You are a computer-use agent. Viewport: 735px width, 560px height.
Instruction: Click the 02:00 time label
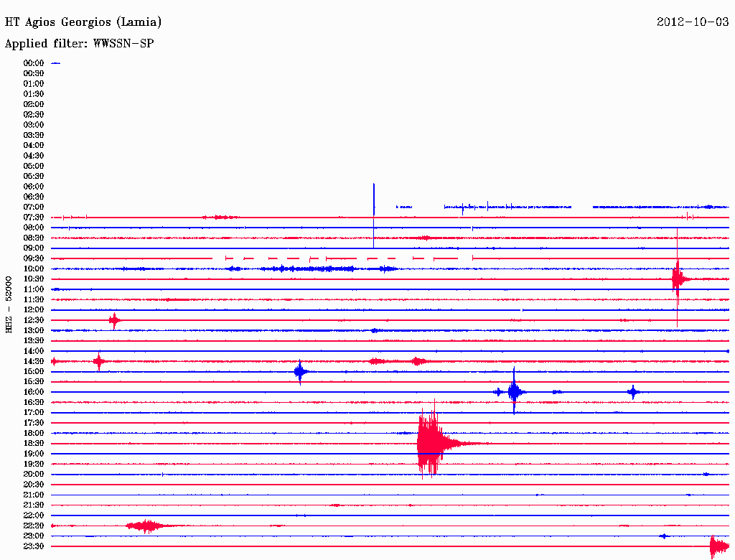[x=34, y=104]
